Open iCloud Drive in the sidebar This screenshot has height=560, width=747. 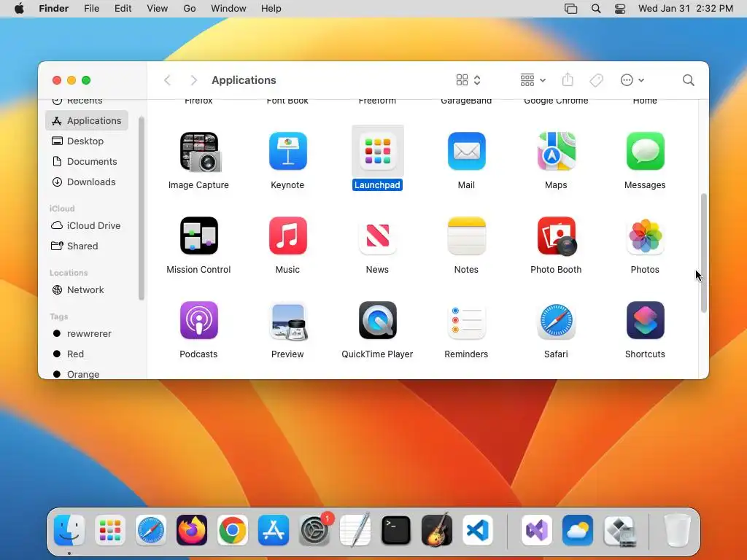coord(87,225)
